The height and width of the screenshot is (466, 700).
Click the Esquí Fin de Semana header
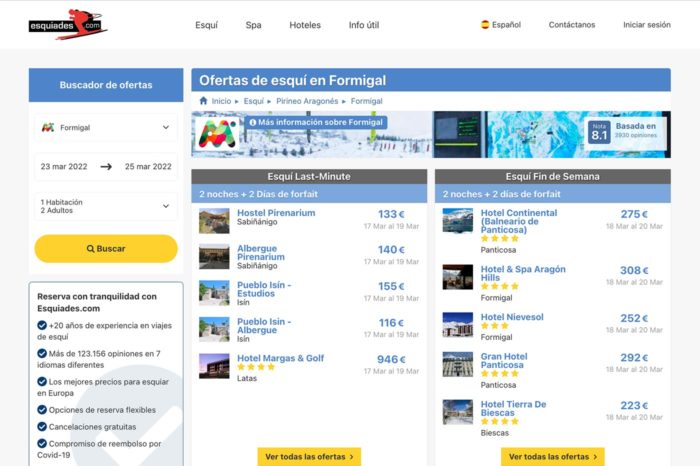[553, 176]
